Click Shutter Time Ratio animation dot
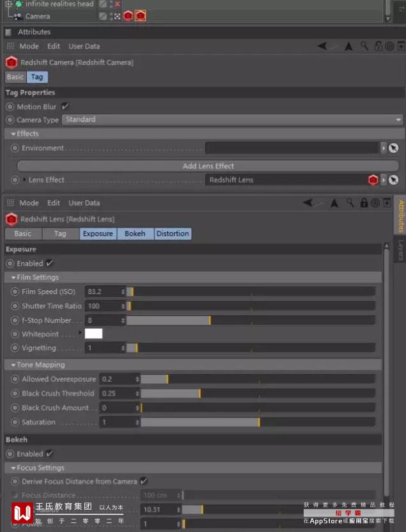This screenshot has height=532, width=406. pyautogui.click(x=15, y=306)
